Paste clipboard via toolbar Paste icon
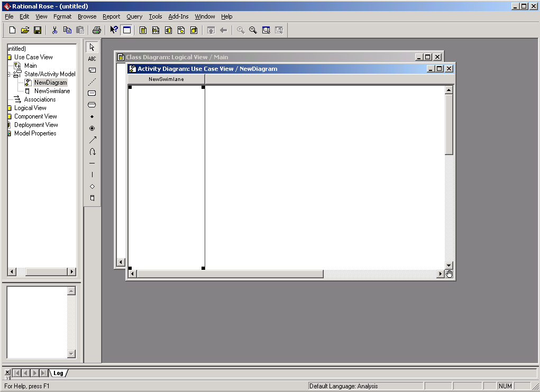 [80, 30]
